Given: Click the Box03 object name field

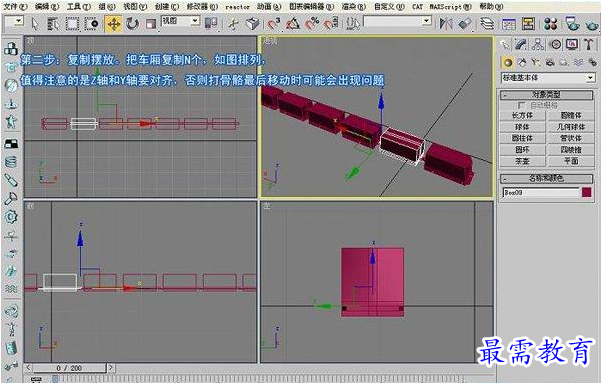Looking at the screenshot, I should click(x=541, y=192).
